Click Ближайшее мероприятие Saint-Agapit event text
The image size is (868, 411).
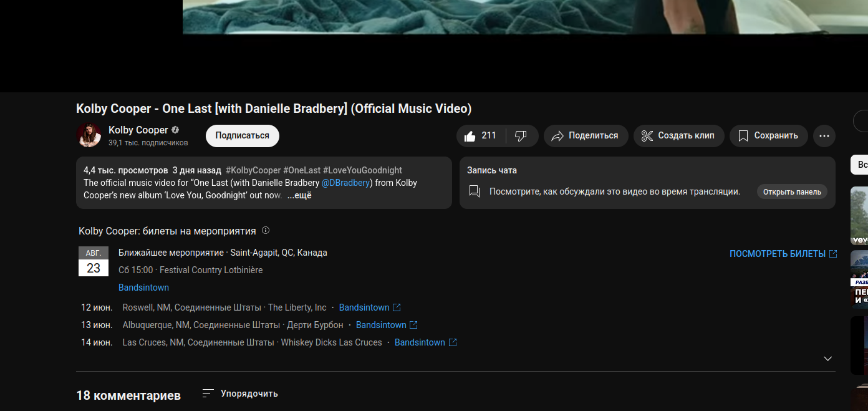[223, 253]
